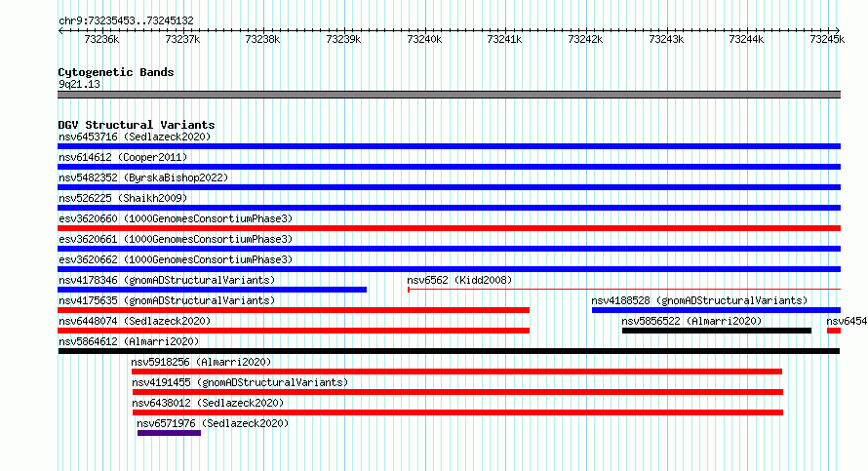Click the 73244k ruler tick label
The height and width of the screenshot is (471, 868).
click(746, 39)
